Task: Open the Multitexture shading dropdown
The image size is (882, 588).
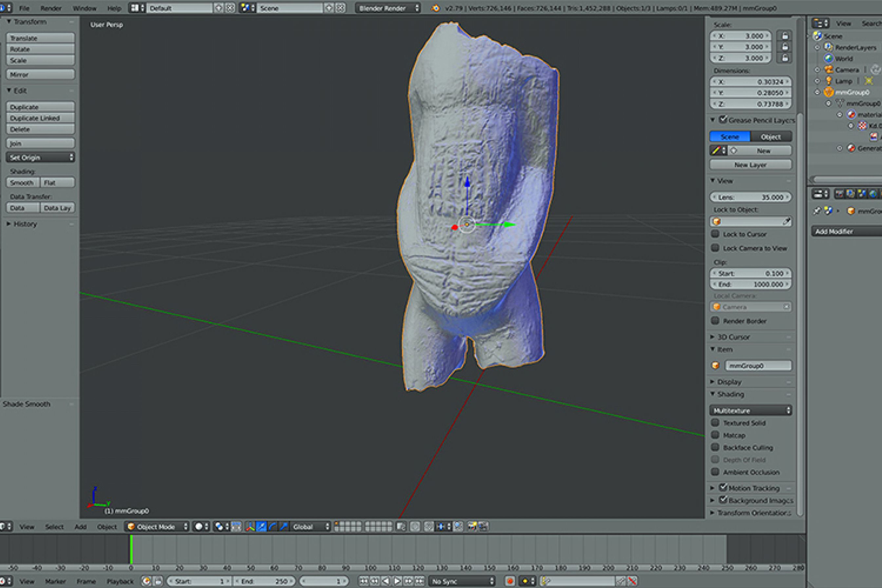Action: (x=750, y=410)
